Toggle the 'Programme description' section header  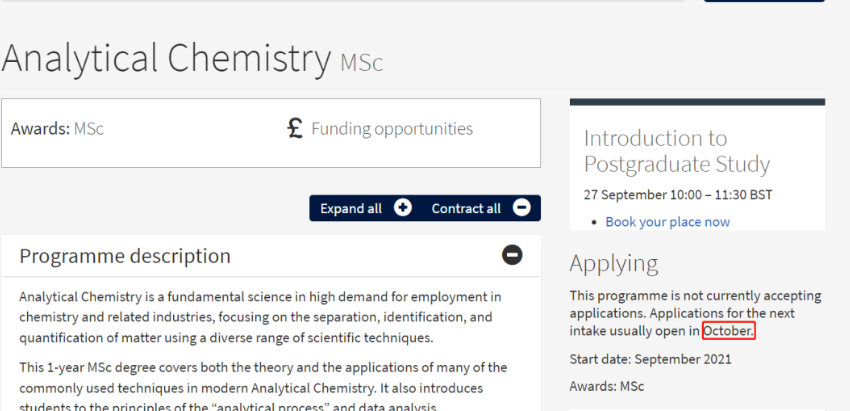tap(125, 256)
